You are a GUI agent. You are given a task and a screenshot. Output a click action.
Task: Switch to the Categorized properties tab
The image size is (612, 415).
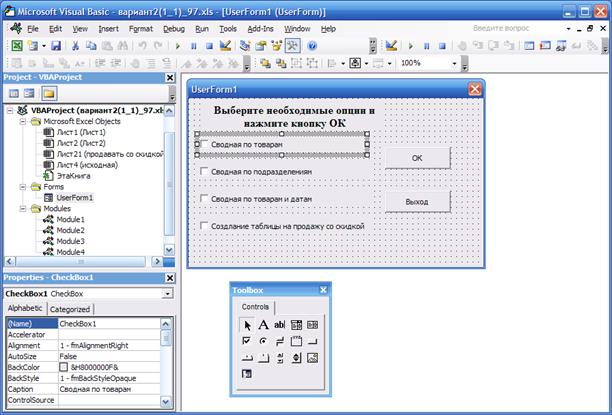70,309
